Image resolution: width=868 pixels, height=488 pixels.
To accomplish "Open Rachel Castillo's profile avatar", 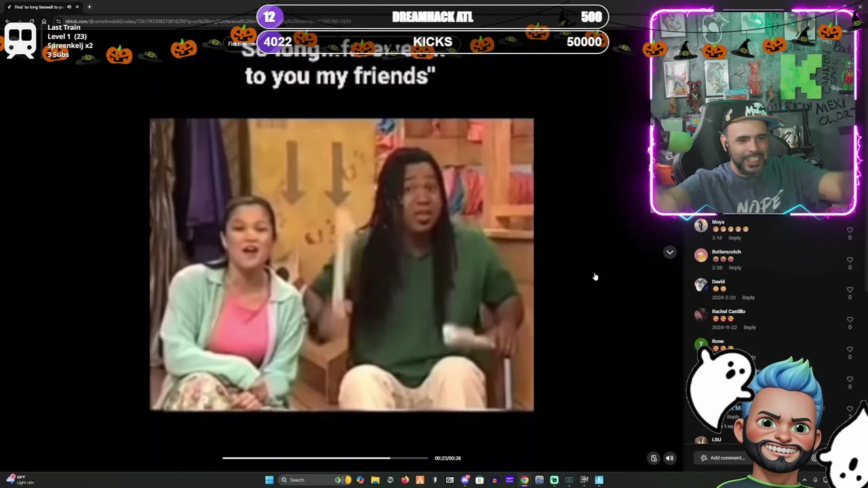I will tap(701, 315).
